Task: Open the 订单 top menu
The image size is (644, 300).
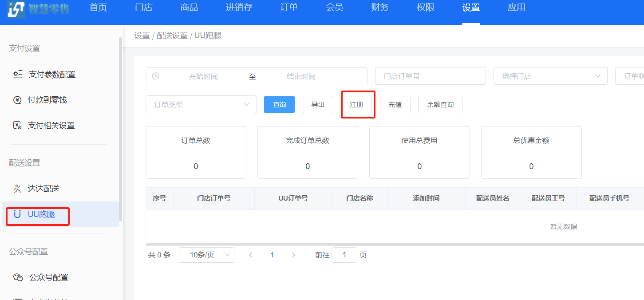Action: (289, 8)
